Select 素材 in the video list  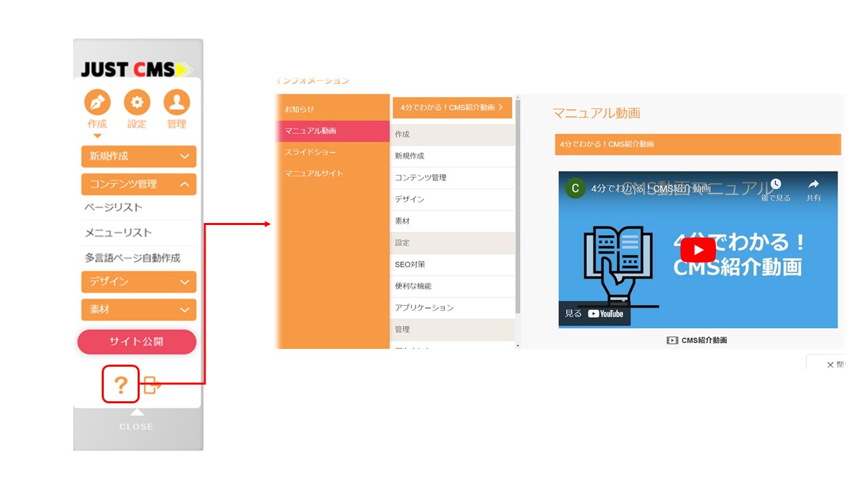[452, 221]
